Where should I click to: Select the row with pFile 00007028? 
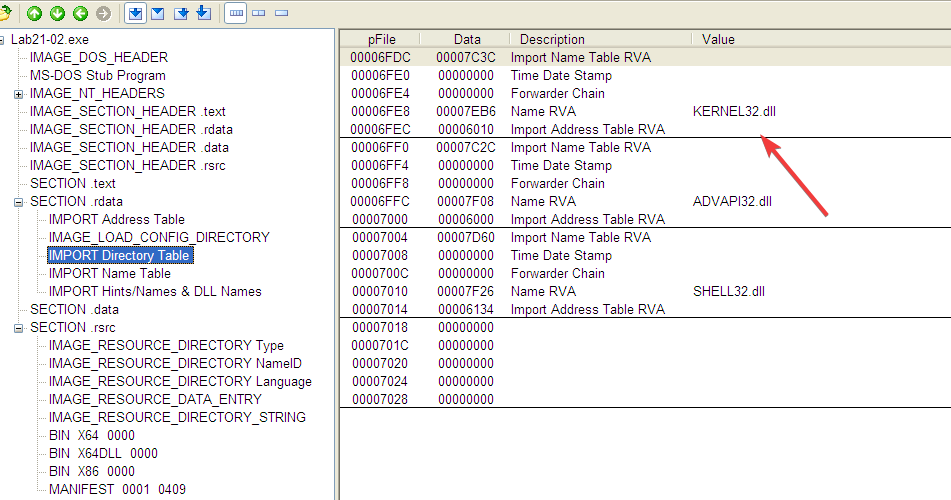(x=645, y=399)
